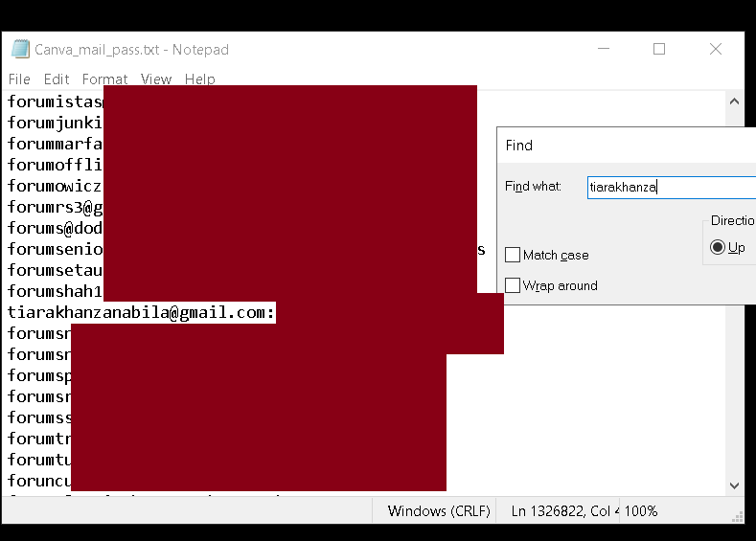Click the scroll up arrow in the editor

(x=734, y=101)
